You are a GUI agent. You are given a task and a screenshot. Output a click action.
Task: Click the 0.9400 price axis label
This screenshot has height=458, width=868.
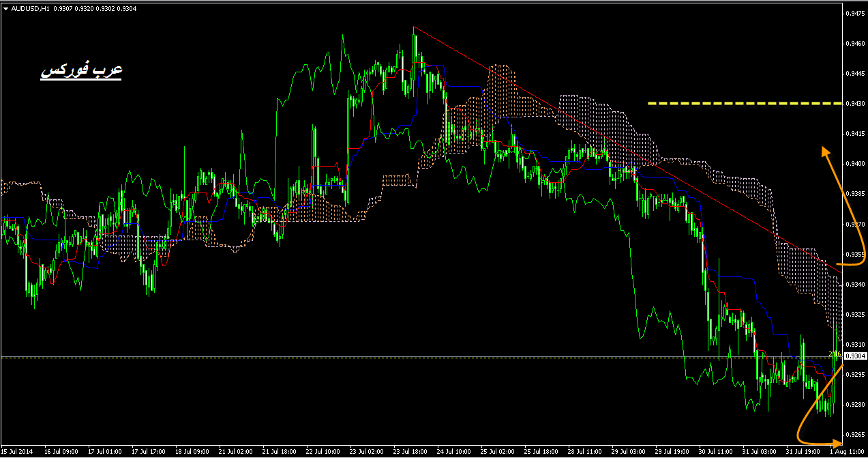click(856, 164)
